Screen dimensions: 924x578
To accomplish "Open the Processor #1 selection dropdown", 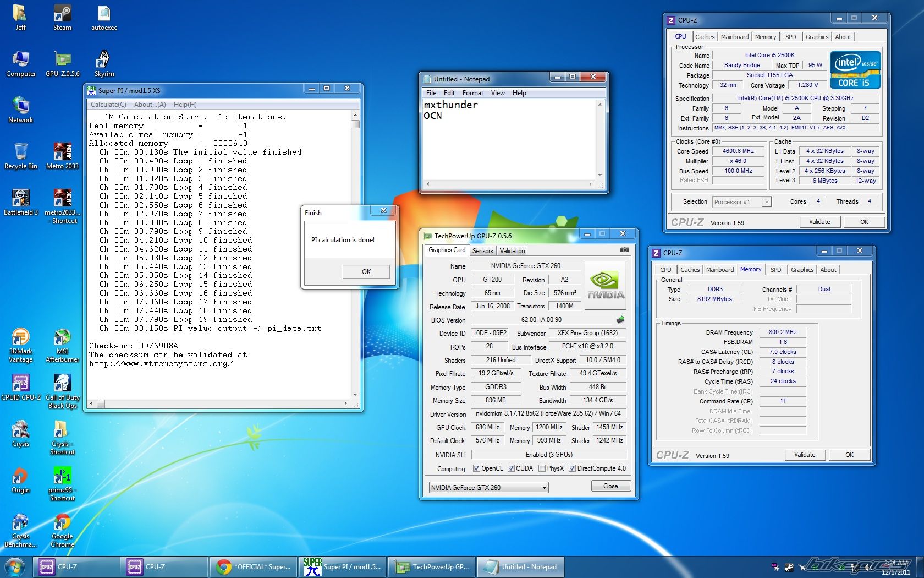I will tap(766, 202).
